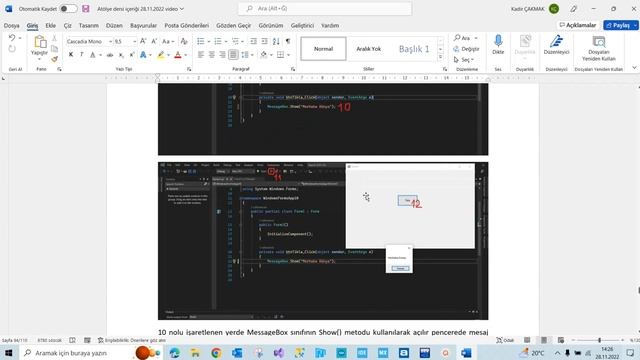Click the Windows taskbar search field
This screenshot has height=360, width=640.
pyautogui.click(x=92, y=353)
